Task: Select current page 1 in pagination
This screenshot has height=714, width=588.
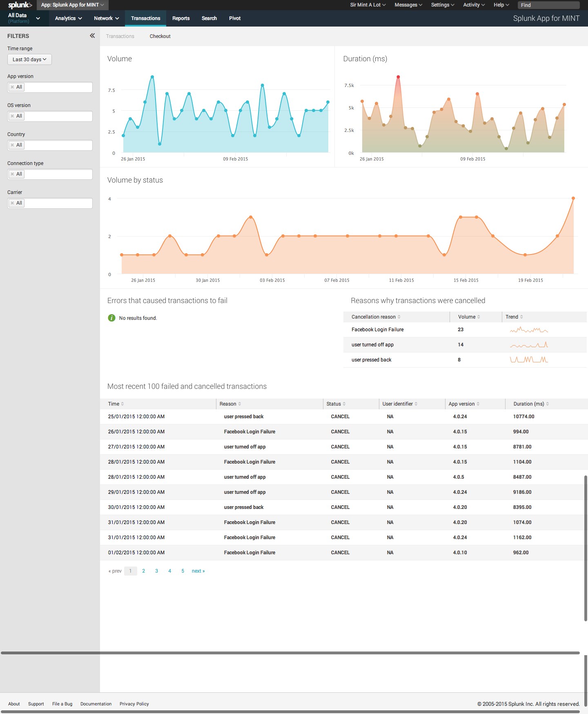Action: pyautogui.click(x=130, y=571)
